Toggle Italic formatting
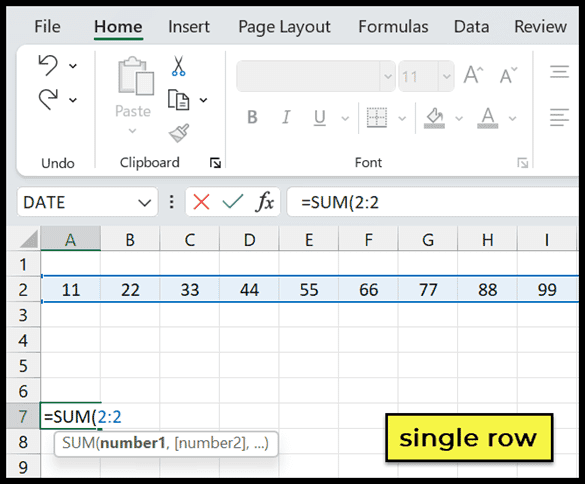 [x=286, y=117]
